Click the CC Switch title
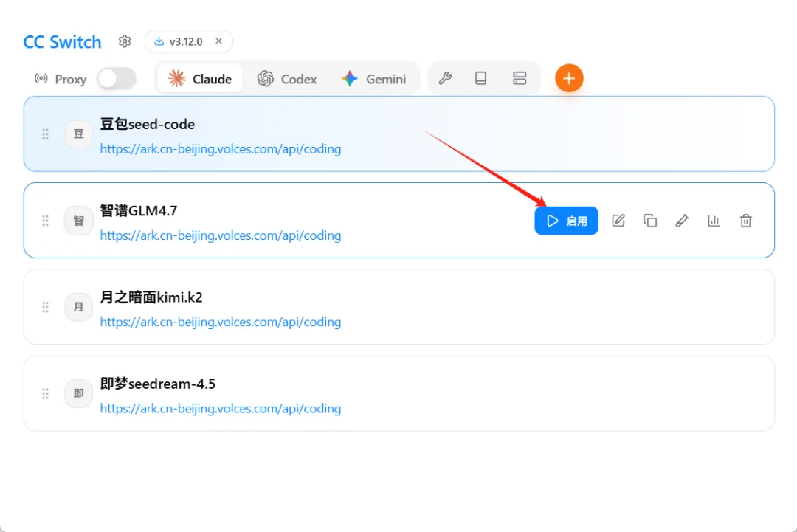Screen dimensions: 797x532 coord(63,42)
